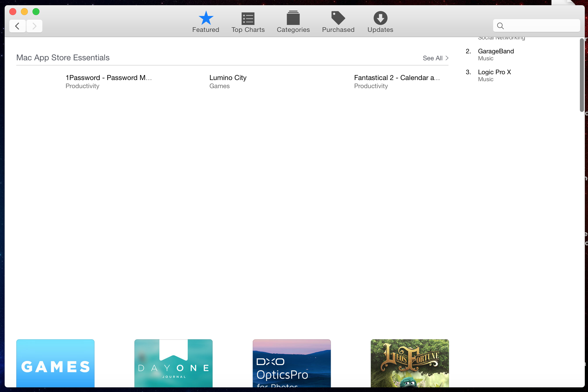
Task: Go forward with the right arrow button
Action: click(34, 26)
